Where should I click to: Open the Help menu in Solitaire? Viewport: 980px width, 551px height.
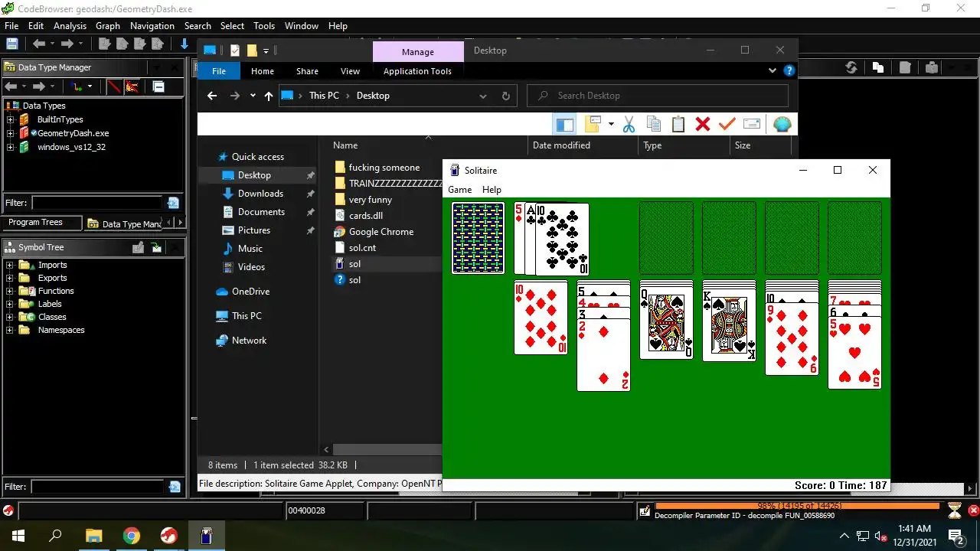click(x=492, y=190)
